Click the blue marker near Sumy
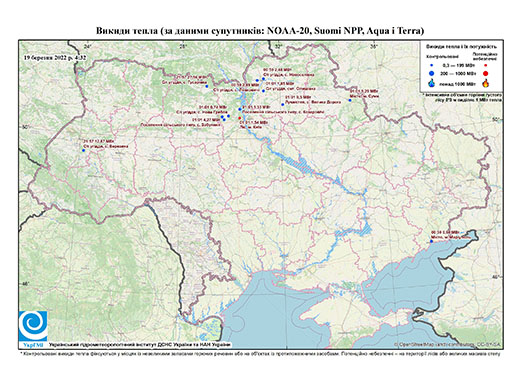520x368 pixels. pyautogui.click(x=350, y=100)
